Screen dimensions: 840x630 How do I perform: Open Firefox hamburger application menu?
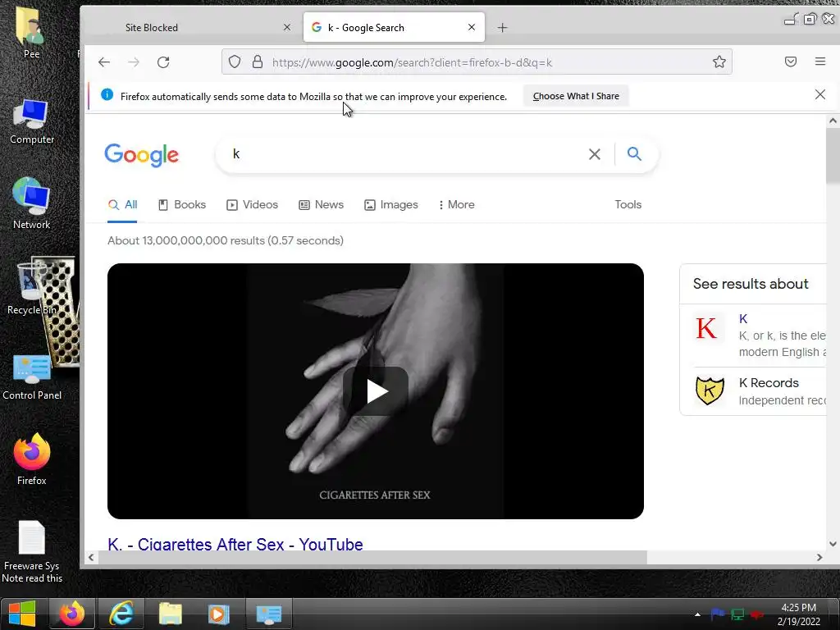(819, 62)
